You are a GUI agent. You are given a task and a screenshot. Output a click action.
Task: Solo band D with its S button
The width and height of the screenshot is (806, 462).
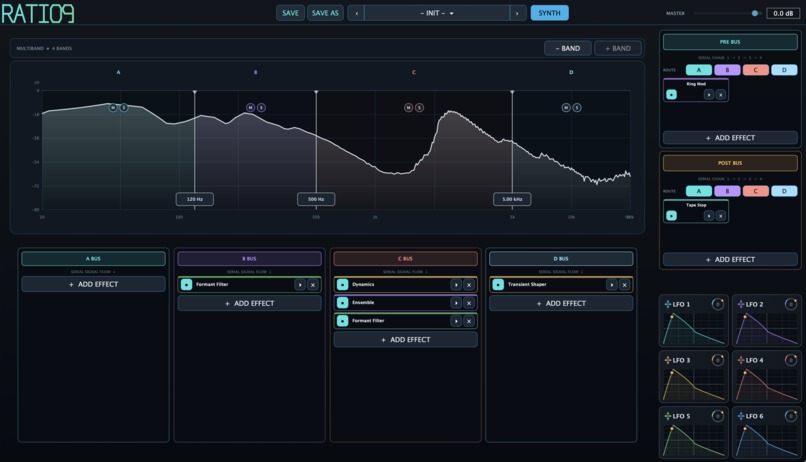(577, 107)
